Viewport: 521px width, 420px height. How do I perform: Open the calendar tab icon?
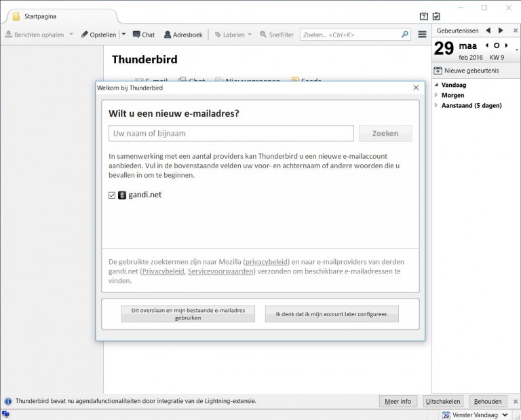pos(423,16)
